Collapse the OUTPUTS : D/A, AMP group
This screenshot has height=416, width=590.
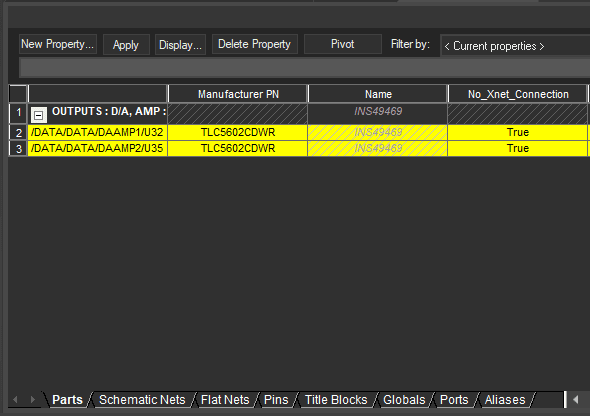coord(38,115)
